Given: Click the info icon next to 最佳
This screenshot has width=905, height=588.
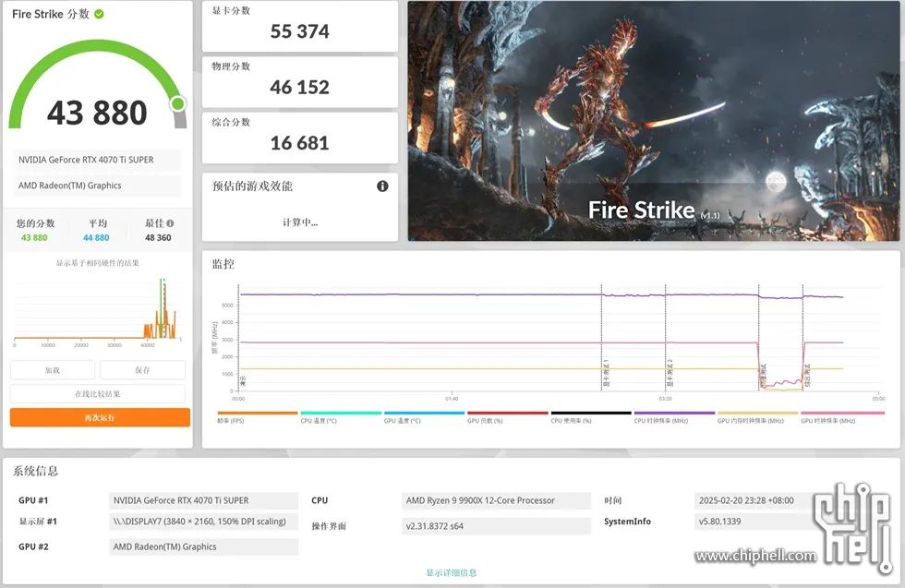Looking at the screenshot, I should coord(170,223).
